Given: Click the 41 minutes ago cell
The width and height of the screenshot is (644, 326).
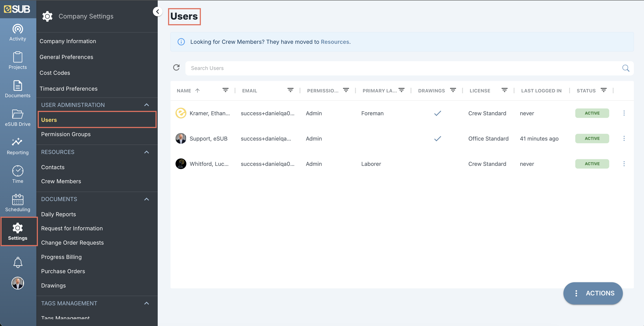Looking at the screenshot, I should [x=539, y=139].
